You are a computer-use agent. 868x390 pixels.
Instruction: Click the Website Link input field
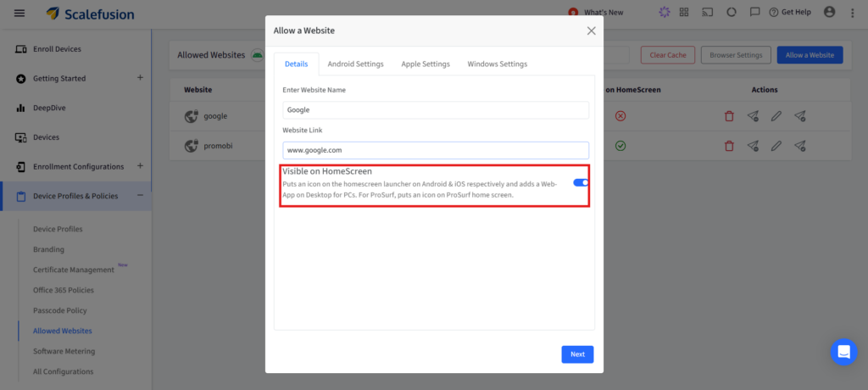click(436, 150)
